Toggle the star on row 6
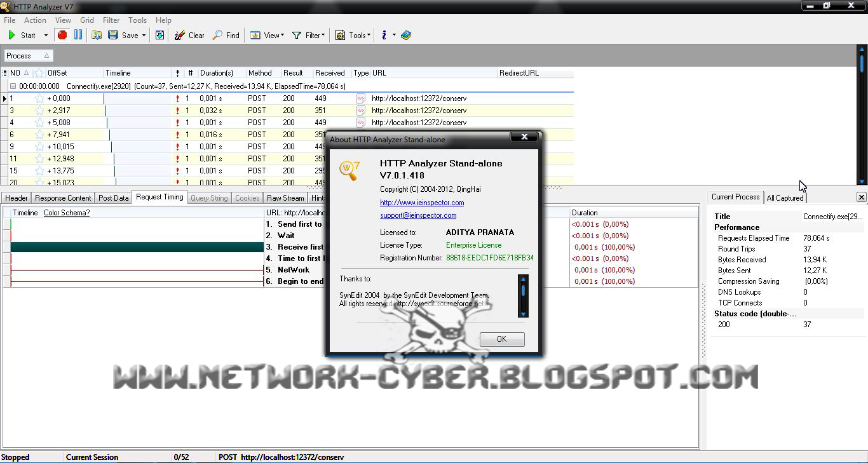868x463 pixels. 39,135
